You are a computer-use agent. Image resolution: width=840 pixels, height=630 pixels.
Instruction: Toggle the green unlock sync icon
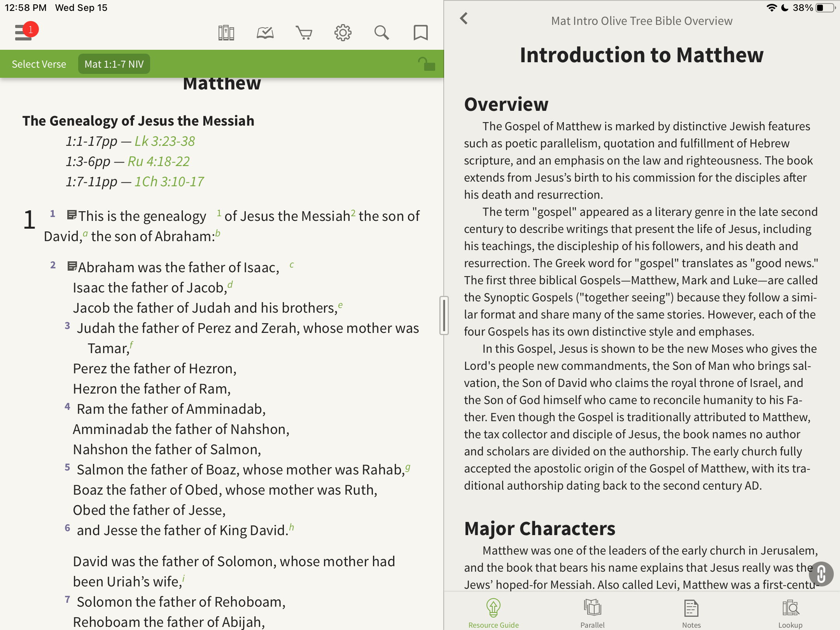click(x=427, y=64)
